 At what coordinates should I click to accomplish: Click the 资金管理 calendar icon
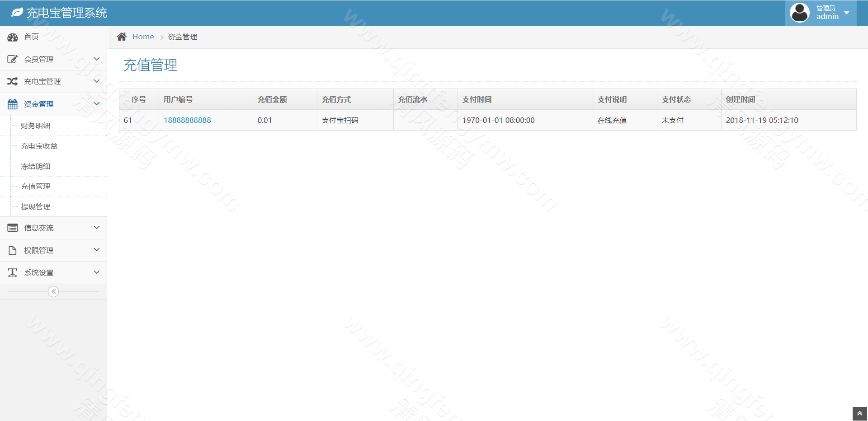tap(12, 103)
